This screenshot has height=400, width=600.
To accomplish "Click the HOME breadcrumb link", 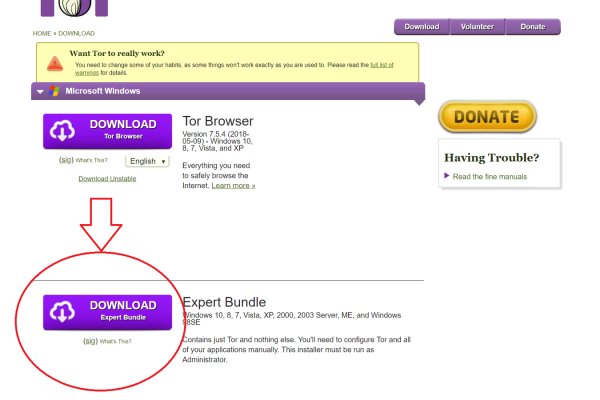I will [42, 33].
